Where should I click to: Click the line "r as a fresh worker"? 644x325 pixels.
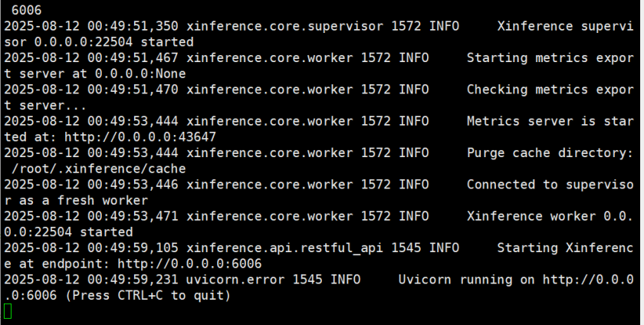tap(76, 201)
